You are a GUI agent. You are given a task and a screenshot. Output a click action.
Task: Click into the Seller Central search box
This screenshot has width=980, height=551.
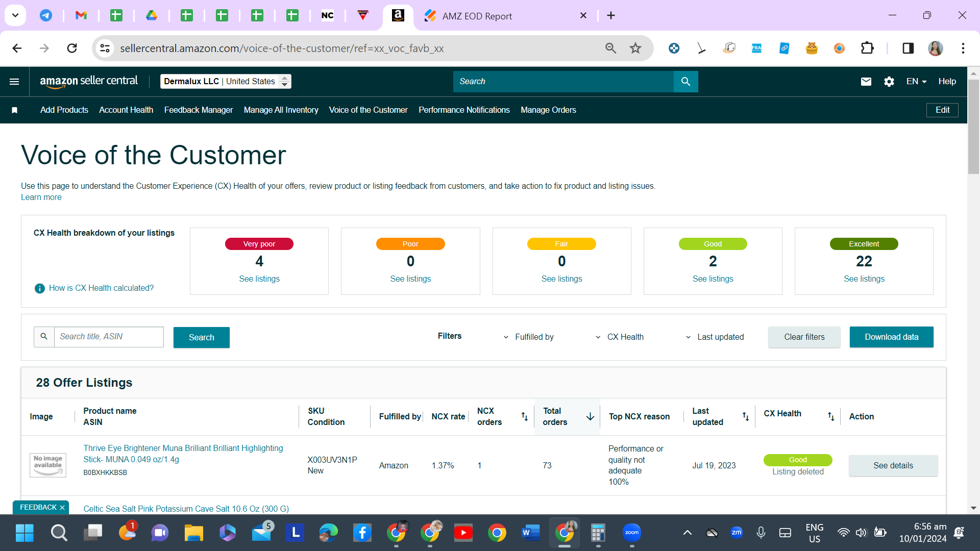pyautogui.click(x=563, y=82)
